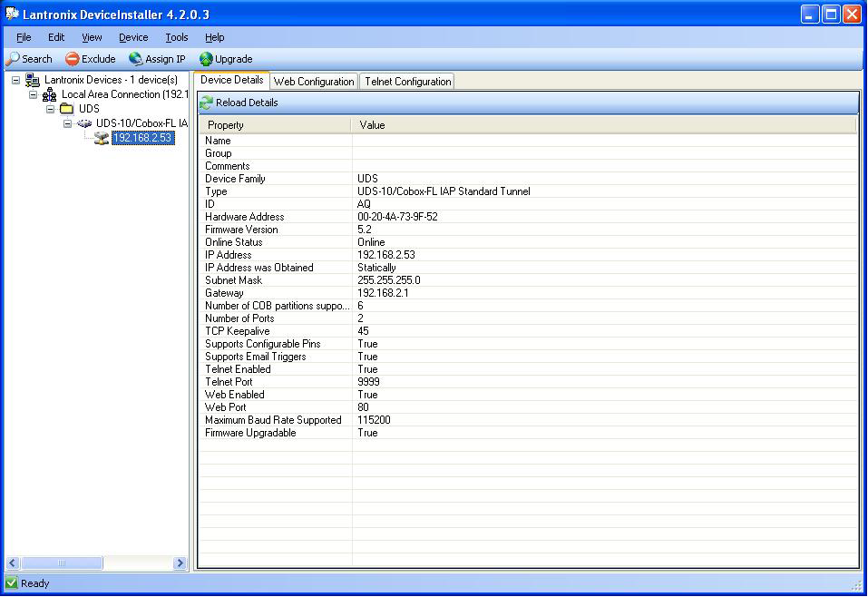Click the Type value UDS-10/Cobox-FL IAP Standard Tunnel
The width and height of the screenshot is (868, 597).
pyautogui.click(x=444, y=191)
